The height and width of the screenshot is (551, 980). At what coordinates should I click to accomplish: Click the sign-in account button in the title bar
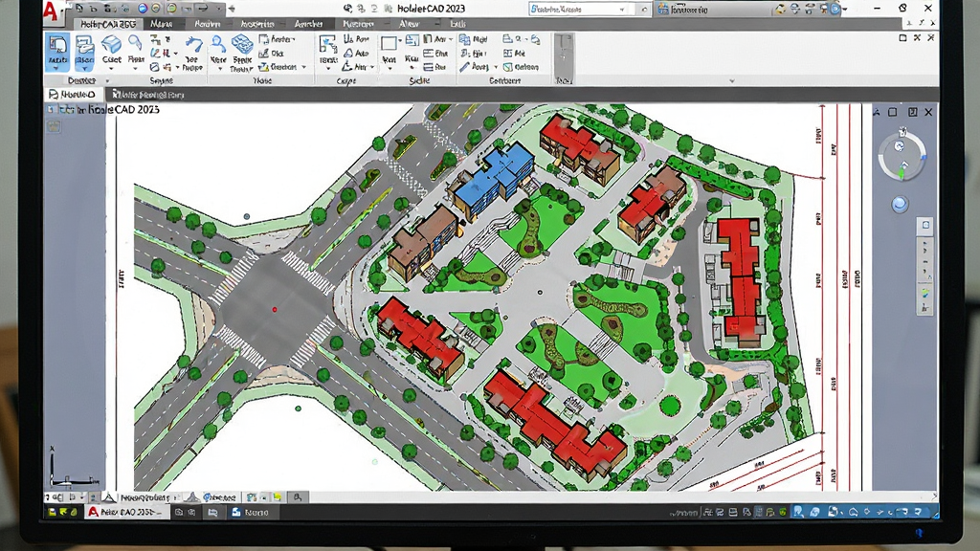pyautogui.click(x=683, y=10)
